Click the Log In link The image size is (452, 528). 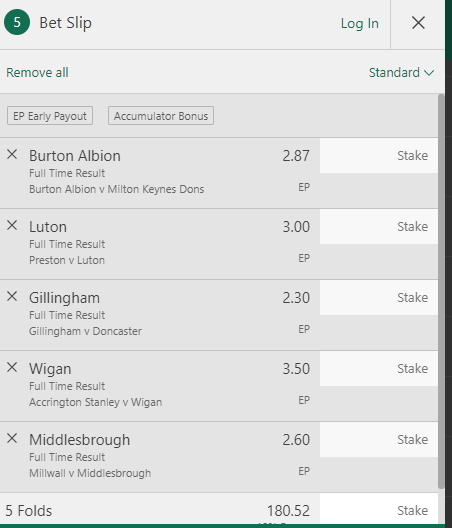360,24
